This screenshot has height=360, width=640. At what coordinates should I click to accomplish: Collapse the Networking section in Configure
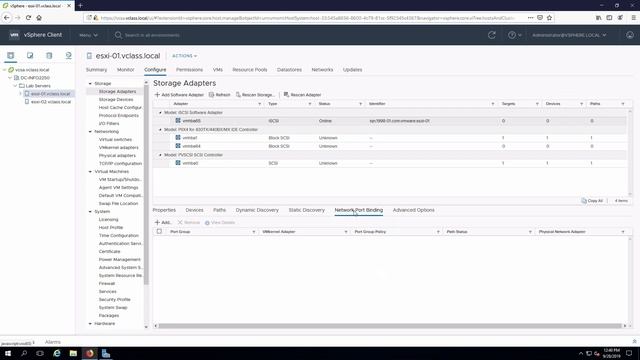(x=90, y=132)
